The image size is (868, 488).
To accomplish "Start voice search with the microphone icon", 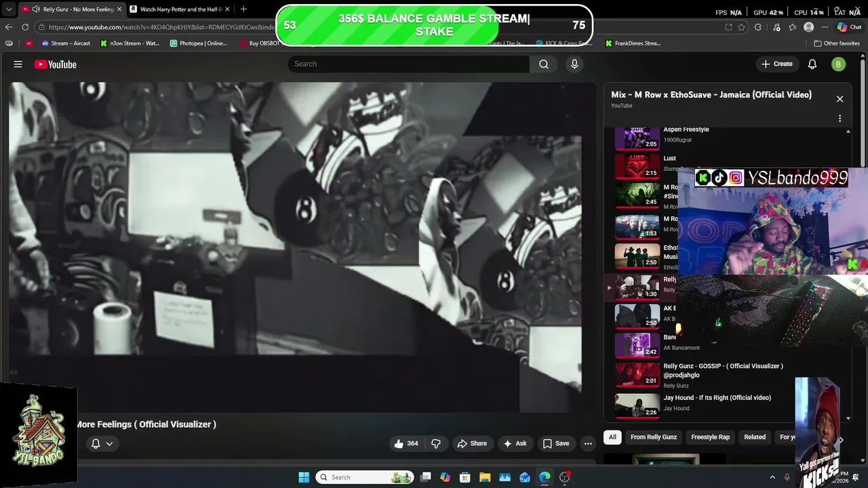I will click(574, 64).
